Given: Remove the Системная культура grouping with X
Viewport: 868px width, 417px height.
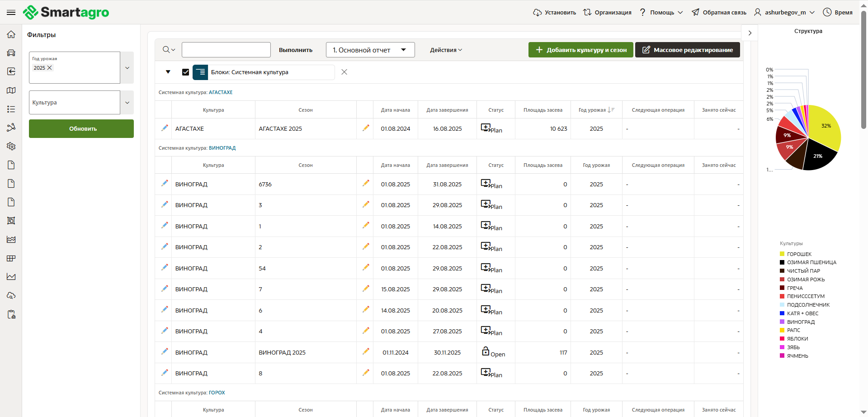Looking at the screenshot, I should [344, 72].
